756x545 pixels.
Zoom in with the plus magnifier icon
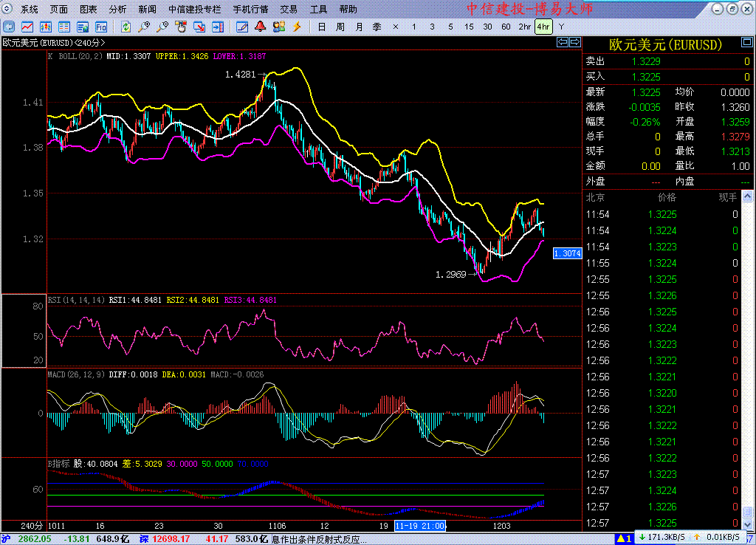144,27
